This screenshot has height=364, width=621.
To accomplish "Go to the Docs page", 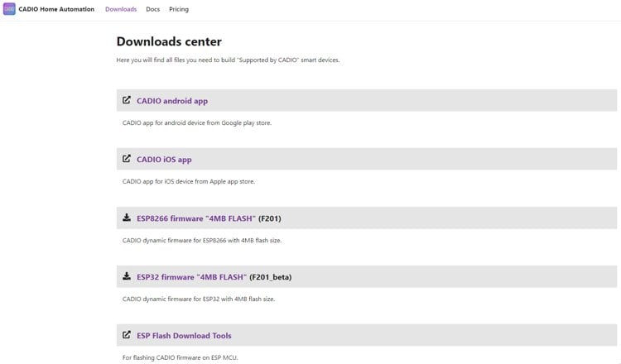I will (152, 9).
